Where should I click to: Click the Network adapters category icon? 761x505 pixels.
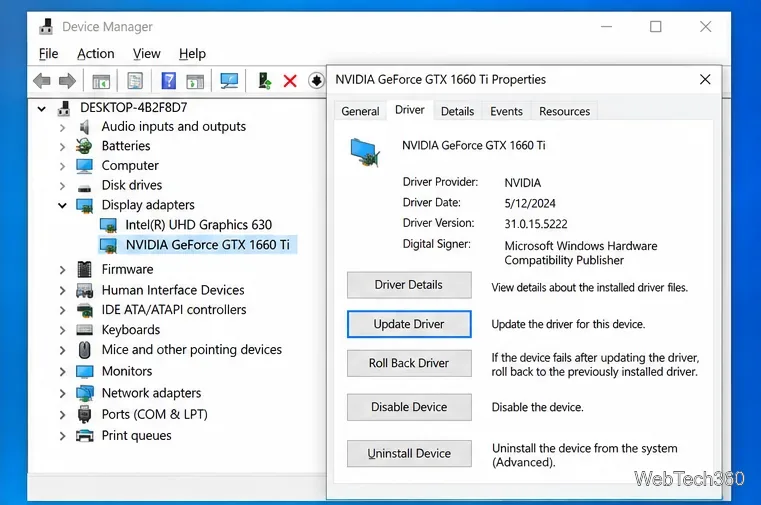[x=85, y=393]
